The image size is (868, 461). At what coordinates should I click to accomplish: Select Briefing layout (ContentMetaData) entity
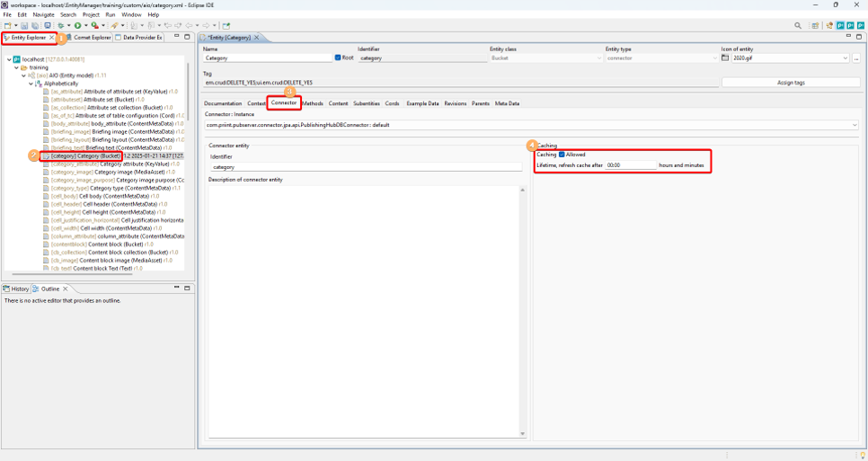tap(113, 140)
